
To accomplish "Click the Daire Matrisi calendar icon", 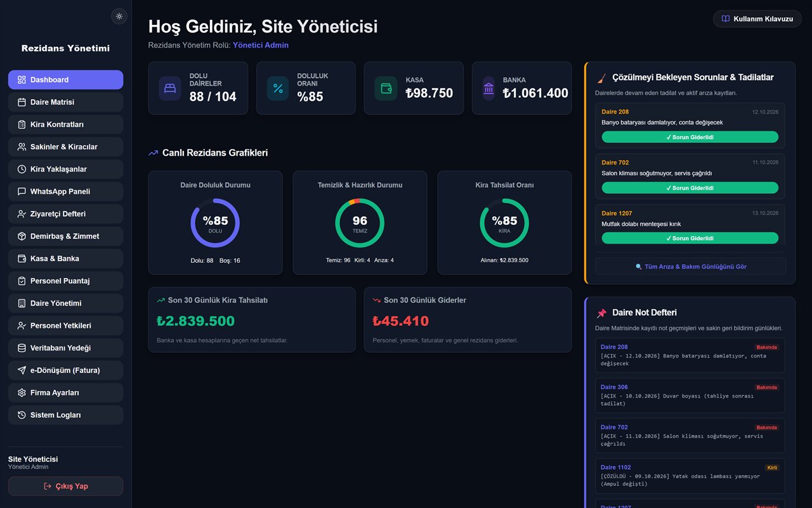I will pyautogui.click(x=22, y=102).
